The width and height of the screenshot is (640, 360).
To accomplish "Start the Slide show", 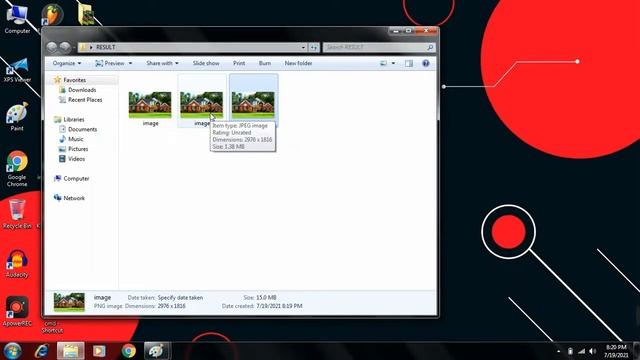I will click(x=206, y=63).
